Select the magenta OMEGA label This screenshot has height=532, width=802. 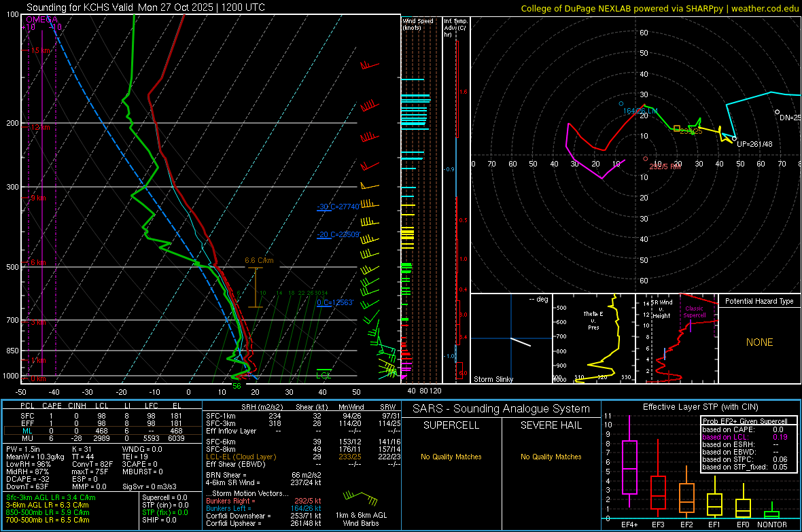pyautogui.click(x=41, y=20)
